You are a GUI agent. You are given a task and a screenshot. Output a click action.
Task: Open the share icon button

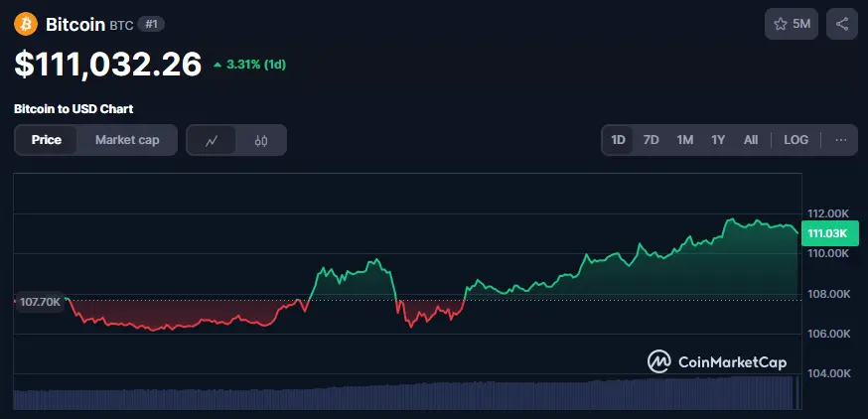[841, 24]
